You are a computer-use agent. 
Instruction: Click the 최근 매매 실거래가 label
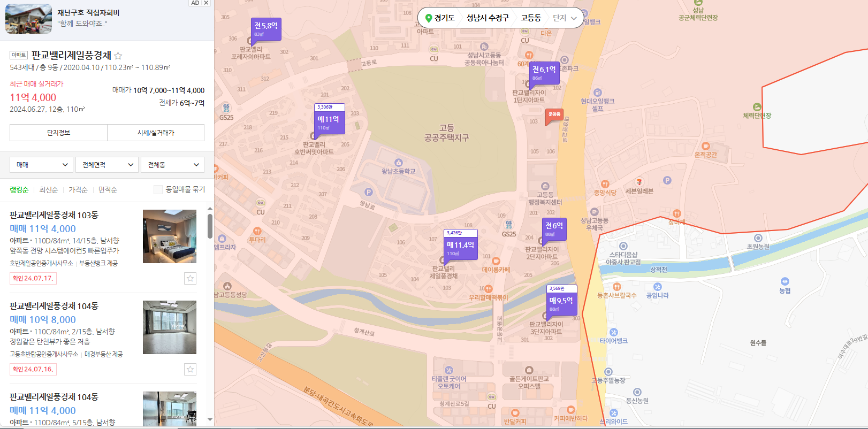(36, 84)
